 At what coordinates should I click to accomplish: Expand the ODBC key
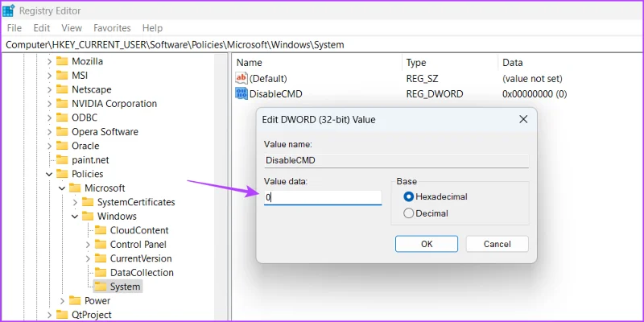pos(49,118)
